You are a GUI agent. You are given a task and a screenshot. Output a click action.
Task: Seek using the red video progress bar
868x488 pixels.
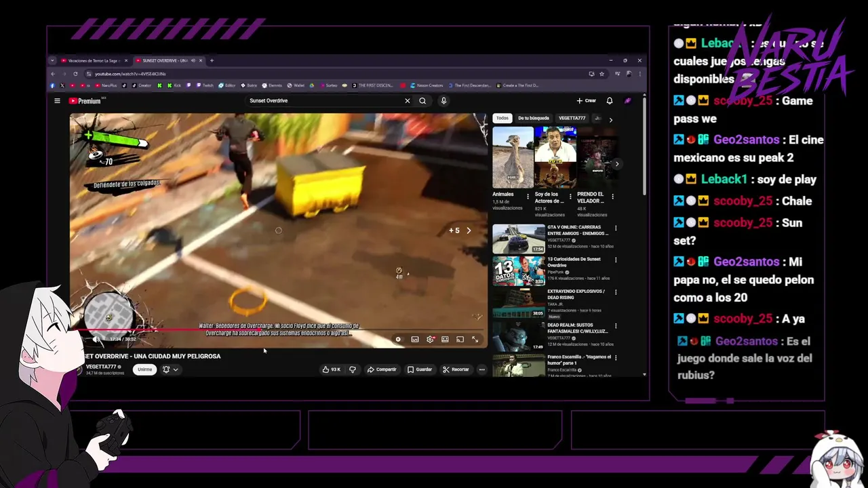278,331
